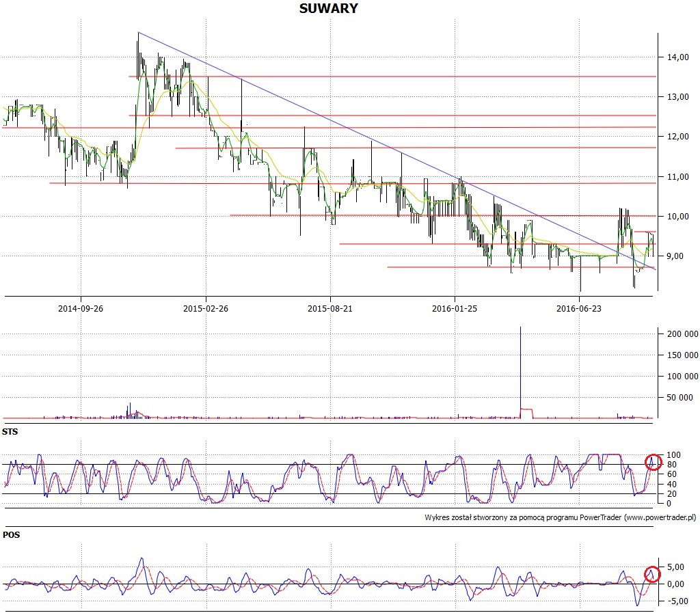Click the 2016-01-25 date label
Viewport: 700px width, 613px height.
click(455, 308)
